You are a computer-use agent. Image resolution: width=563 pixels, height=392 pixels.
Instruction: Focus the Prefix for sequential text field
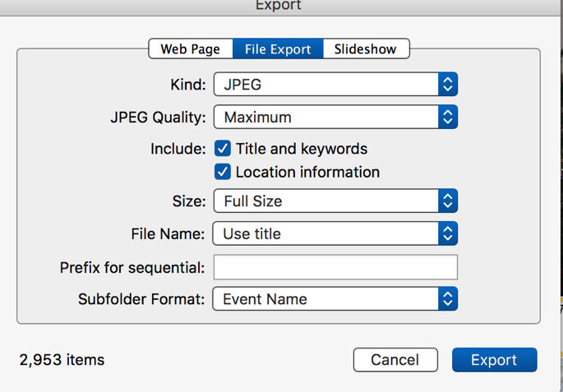(335, 267)
